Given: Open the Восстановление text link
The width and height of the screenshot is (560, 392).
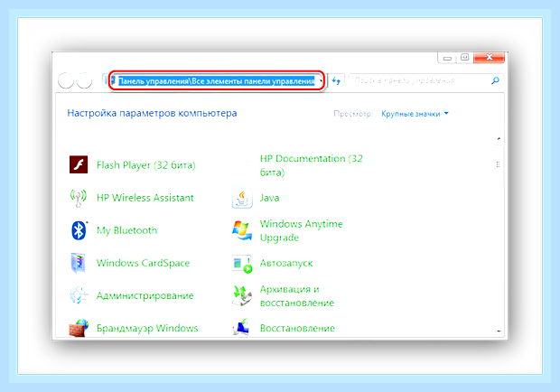Looking at the screenshot, I should tap(297, 328).
